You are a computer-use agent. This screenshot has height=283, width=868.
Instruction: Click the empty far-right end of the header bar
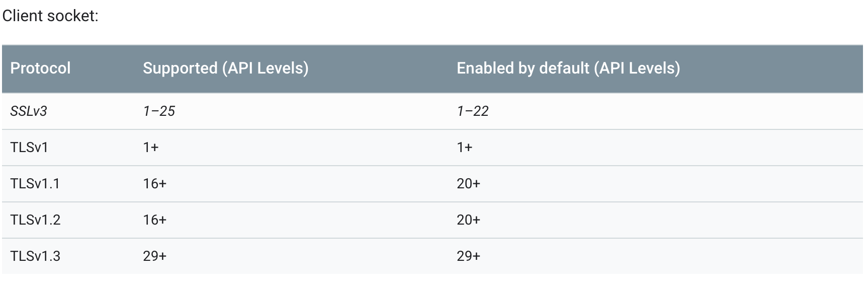point(805,68)
